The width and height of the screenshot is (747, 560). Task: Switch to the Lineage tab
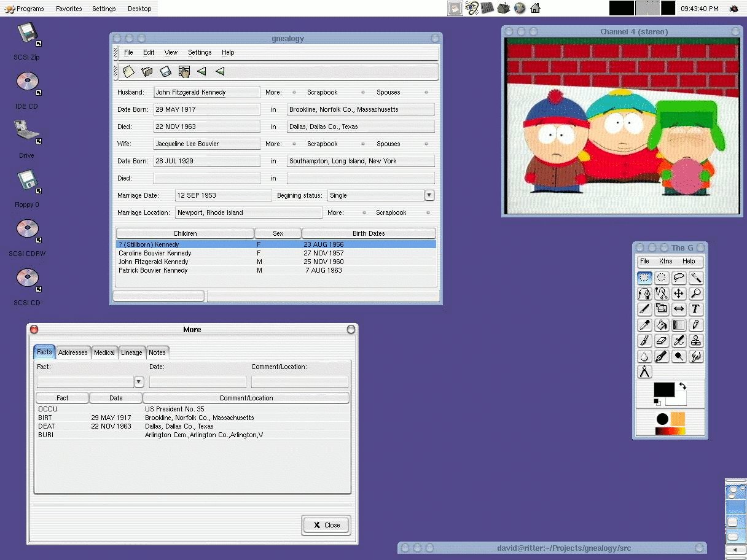coord(131,352)
